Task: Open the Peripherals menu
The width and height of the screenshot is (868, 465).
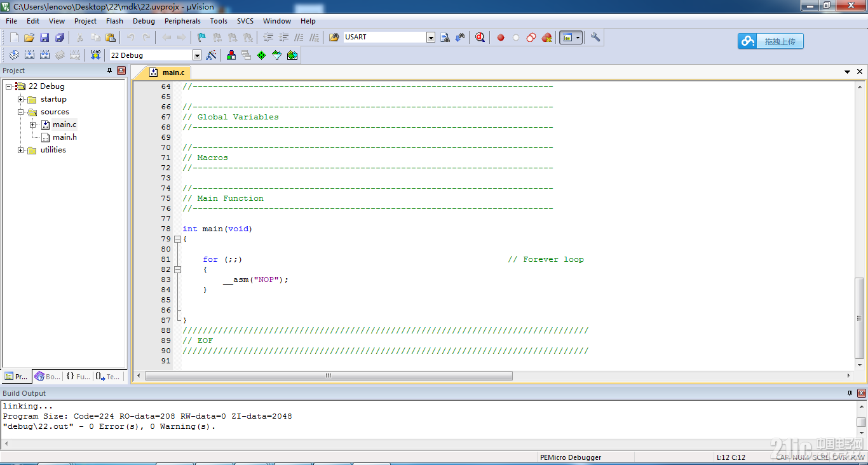Action: click(182, 21)
